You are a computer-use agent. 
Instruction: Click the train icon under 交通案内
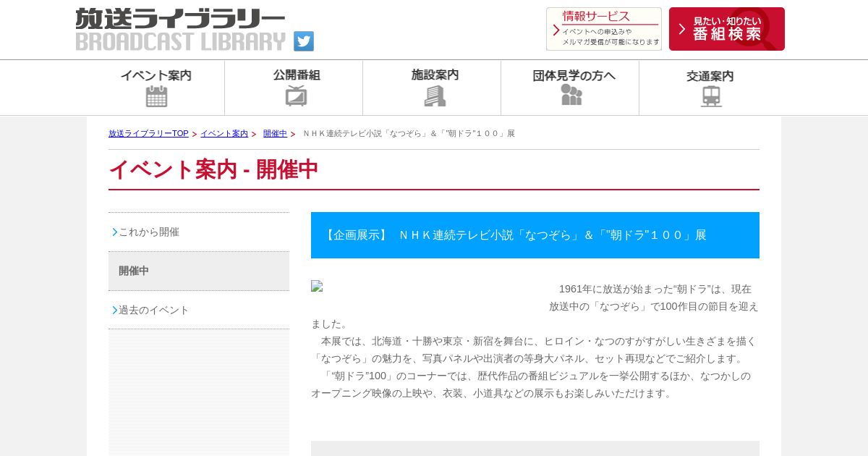(x=711, y=96)
